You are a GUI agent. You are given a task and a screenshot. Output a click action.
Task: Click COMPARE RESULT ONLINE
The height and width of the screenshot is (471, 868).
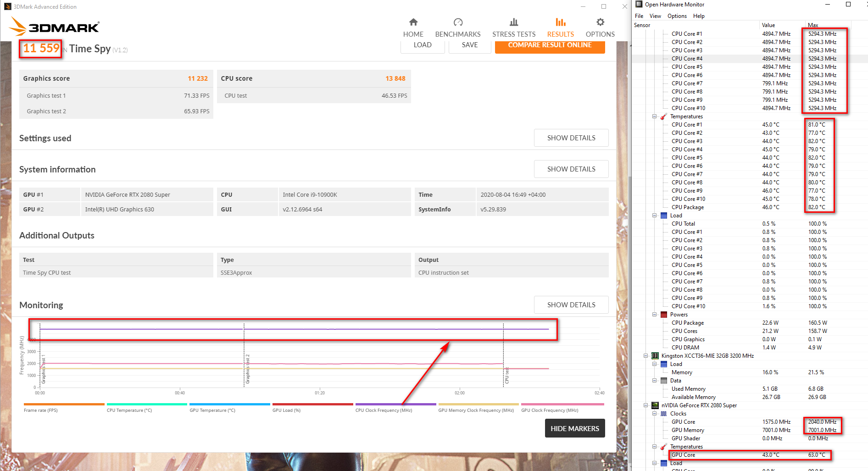tap(550, 45)
